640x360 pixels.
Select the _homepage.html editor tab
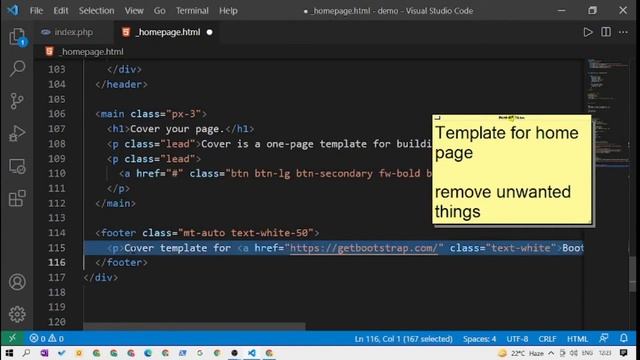point(167,32)
